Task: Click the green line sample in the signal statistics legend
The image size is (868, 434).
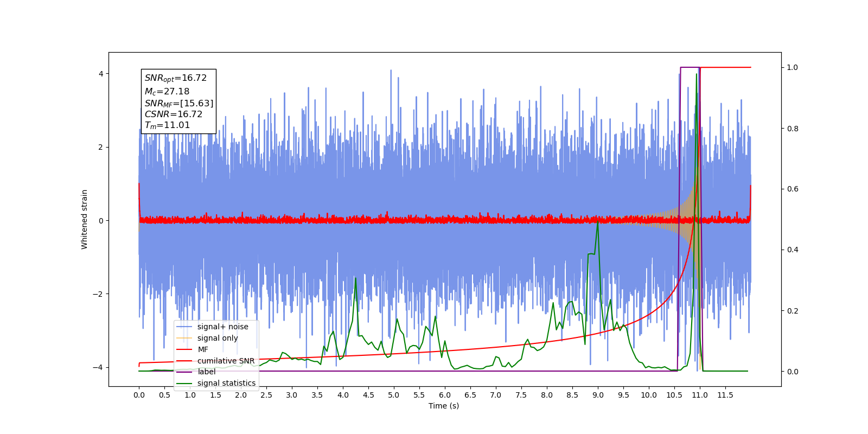Action: [184, 383]
